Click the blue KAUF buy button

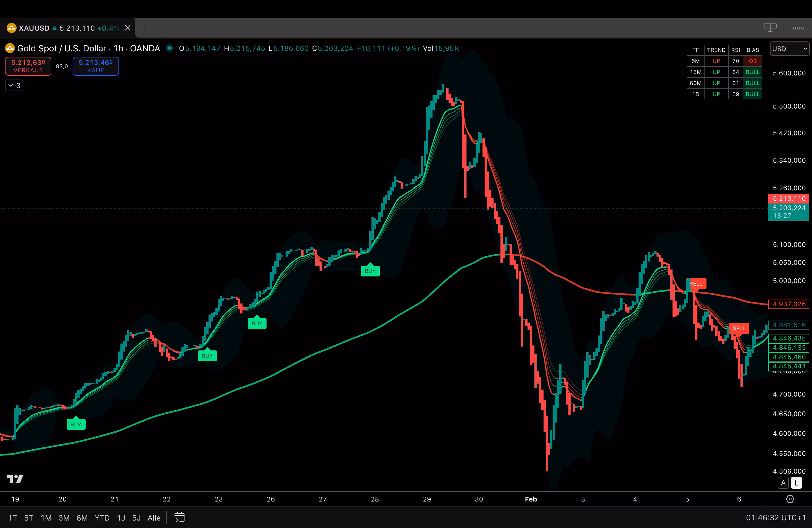tap(96, 66)
